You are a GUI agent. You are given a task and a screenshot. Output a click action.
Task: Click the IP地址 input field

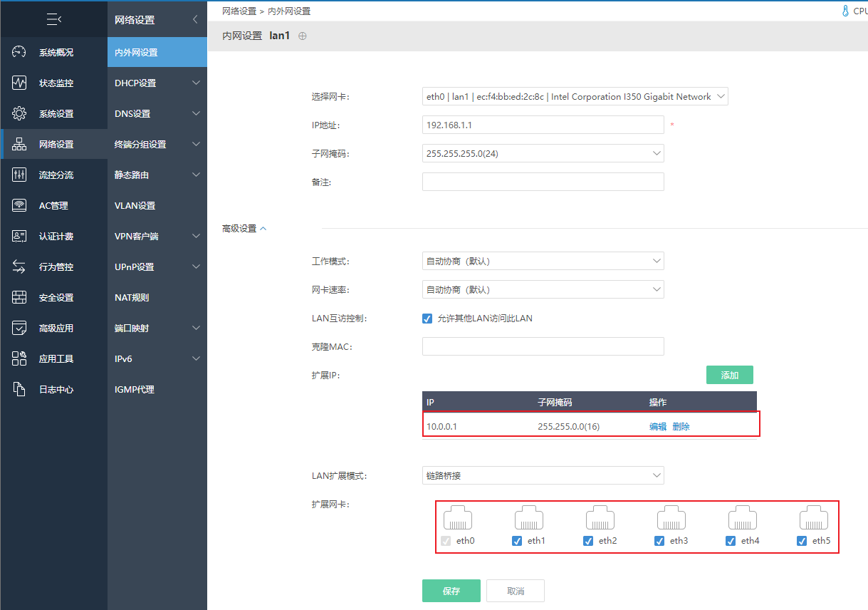tap(543, 125)
